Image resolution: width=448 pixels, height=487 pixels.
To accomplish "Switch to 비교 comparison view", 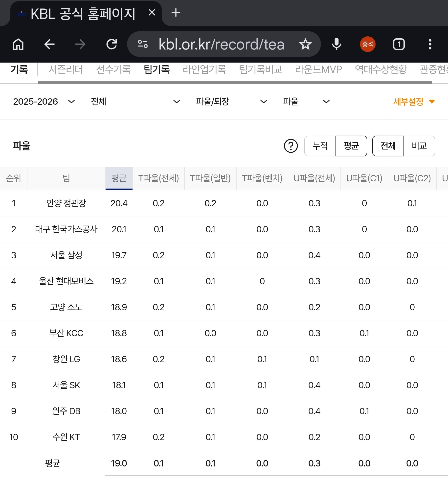I will [x=419, y=146].
